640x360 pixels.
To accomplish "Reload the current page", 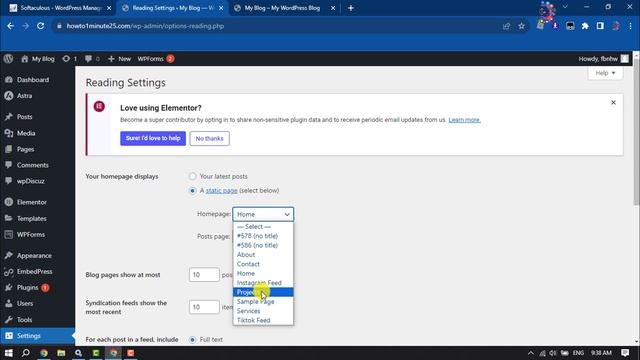I will click(x=40, y=26).
